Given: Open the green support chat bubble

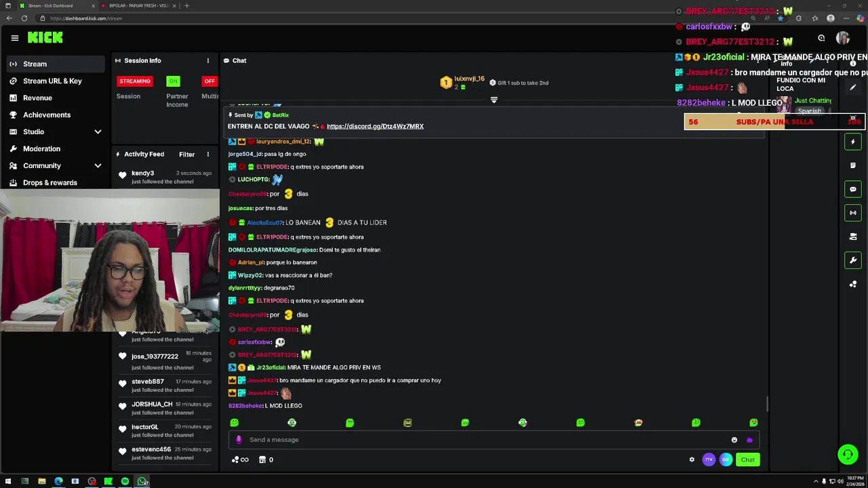Looking at the screenshot, I should tap(847, 454).
